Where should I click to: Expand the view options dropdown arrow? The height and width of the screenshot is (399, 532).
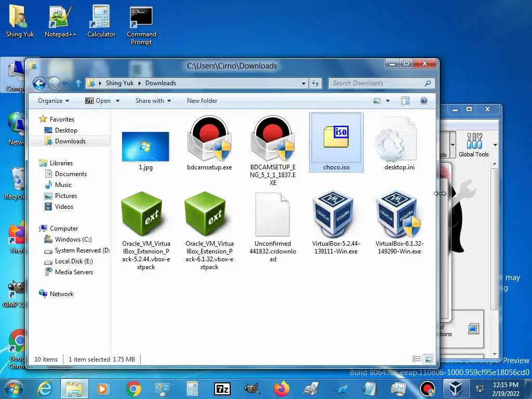(x=388, y=101)
